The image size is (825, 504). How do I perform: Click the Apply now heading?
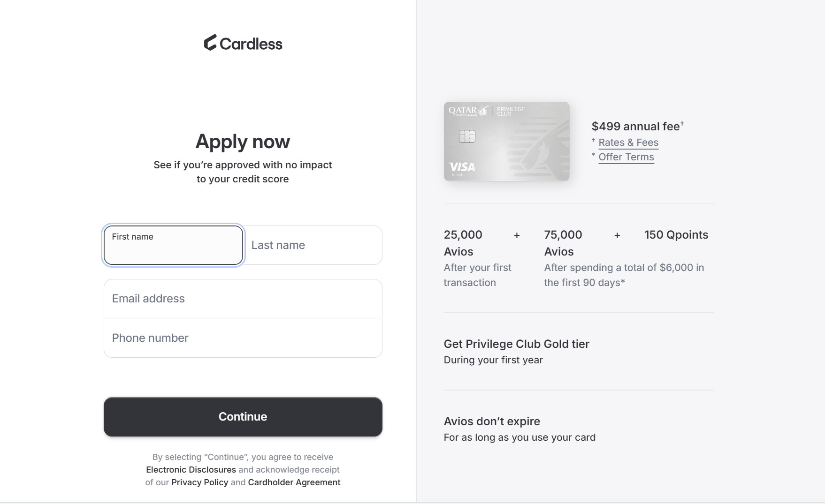[243, 142]
